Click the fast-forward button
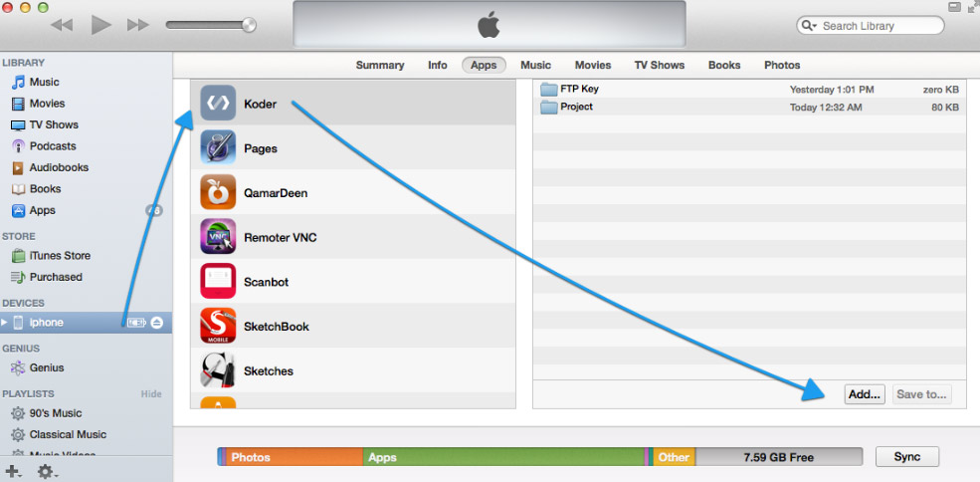 (138, 25)
